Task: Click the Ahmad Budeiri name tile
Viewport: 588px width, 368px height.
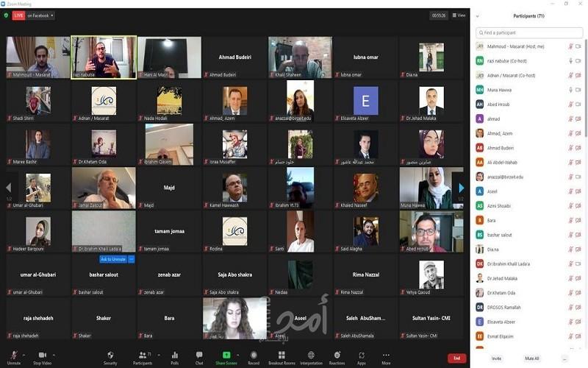Action: point(234,57)
